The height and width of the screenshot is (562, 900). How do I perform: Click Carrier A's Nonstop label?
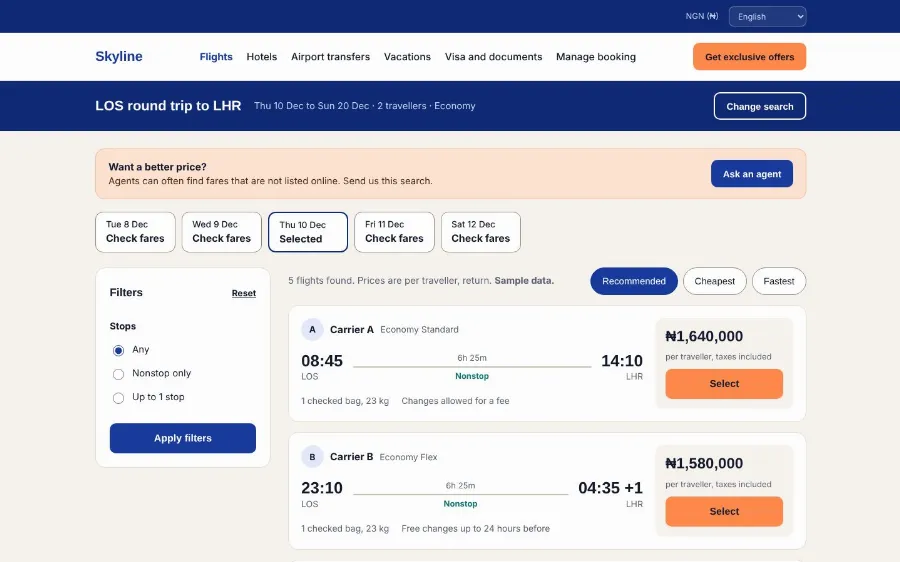472,377
